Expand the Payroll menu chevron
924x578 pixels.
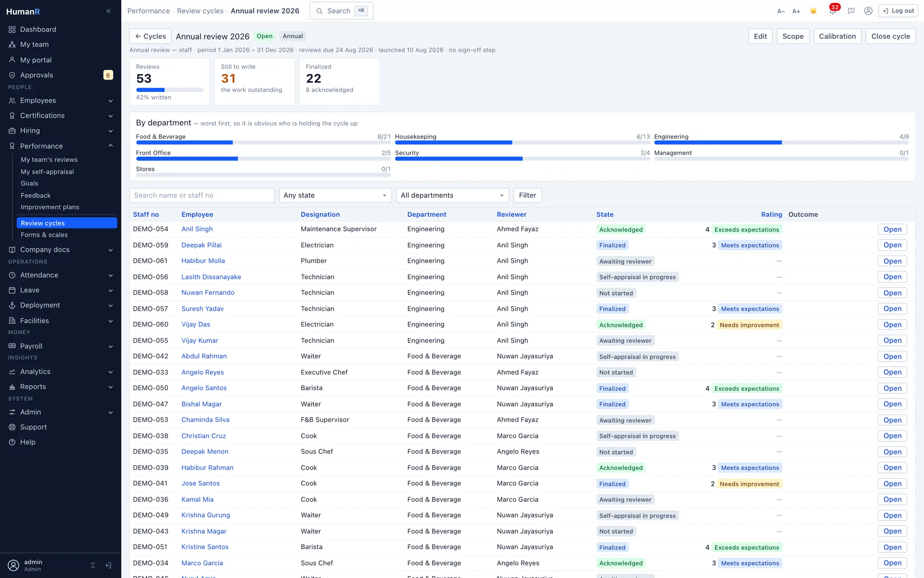click(111, 346)
